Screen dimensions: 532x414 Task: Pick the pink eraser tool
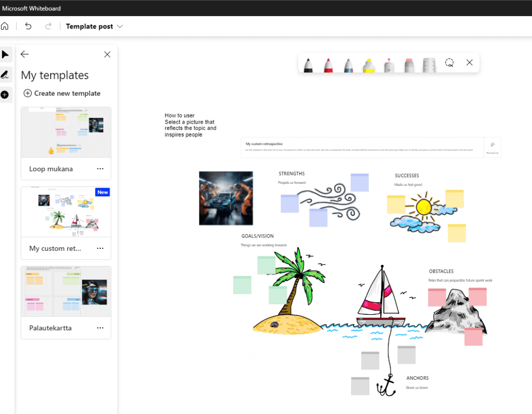[x=408, y=64]
